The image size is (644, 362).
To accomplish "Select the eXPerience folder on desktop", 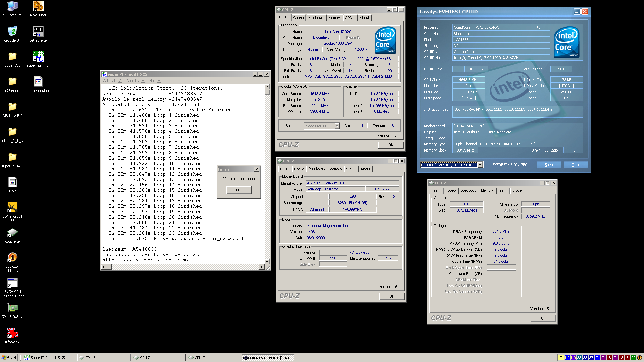I will (12, 85).
